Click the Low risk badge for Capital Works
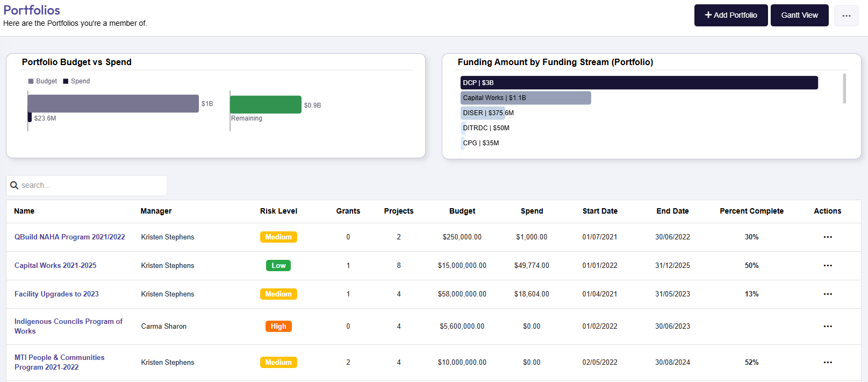Screen dimensions: 868x382 (x=278, y=265)
